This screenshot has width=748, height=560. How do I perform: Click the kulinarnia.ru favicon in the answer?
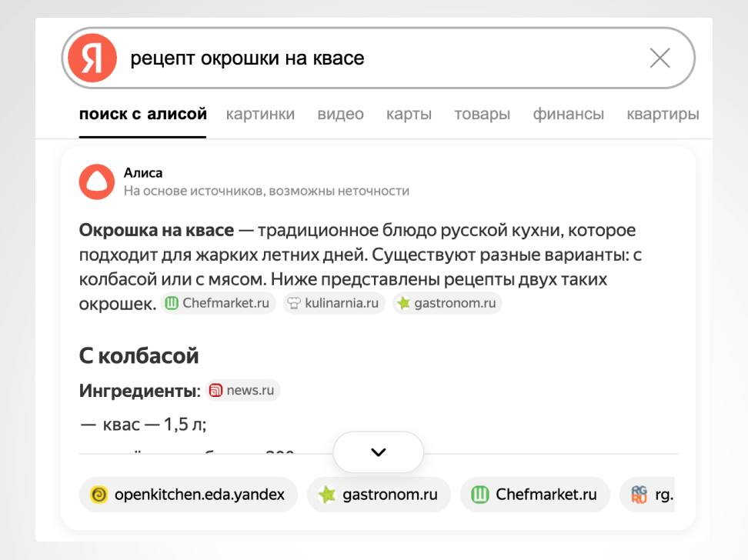point(295,303)
